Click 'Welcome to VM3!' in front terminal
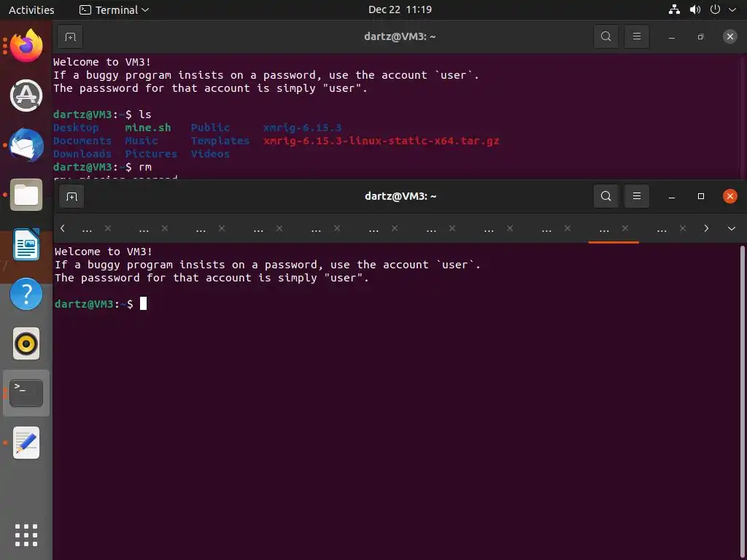Viewport: 747px width, 560px height. pyautogui.click(x=104, y=252)
